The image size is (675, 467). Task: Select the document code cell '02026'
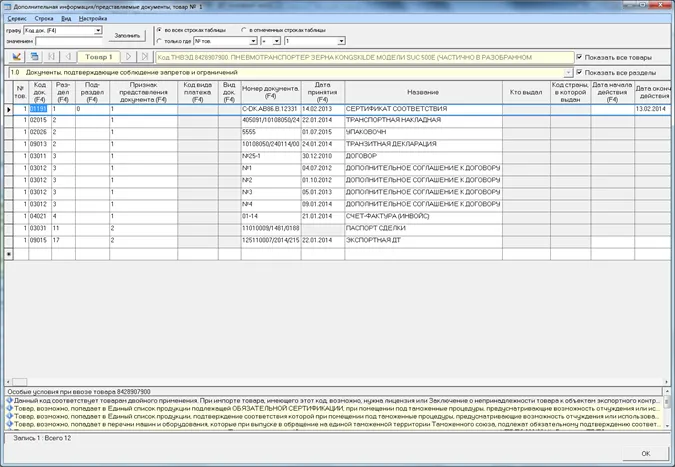click(x=40, y=132)
